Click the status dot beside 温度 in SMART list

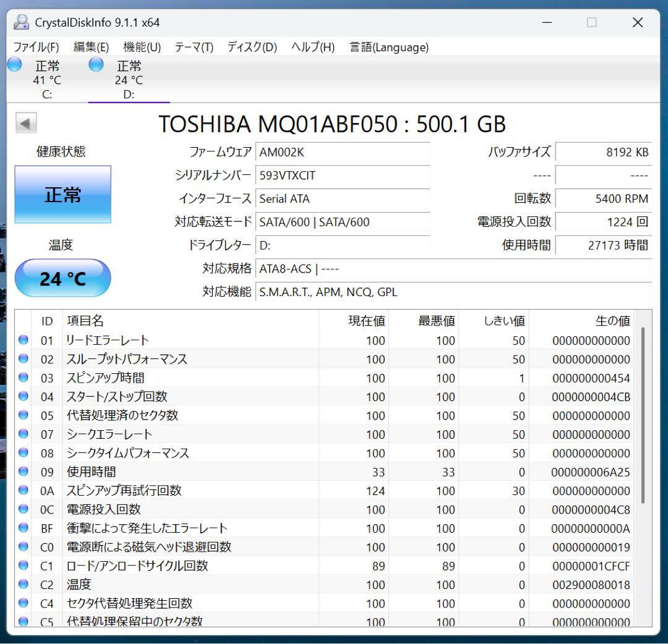pyautogui.click(x=23, y=585)
